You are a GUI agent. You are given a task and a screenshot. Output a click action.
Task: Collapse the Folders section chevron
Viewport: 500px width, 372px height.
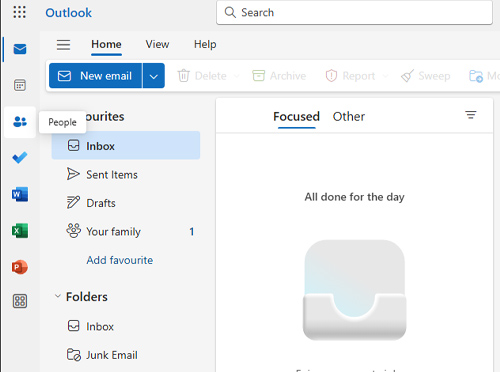(x=58, y=296)
